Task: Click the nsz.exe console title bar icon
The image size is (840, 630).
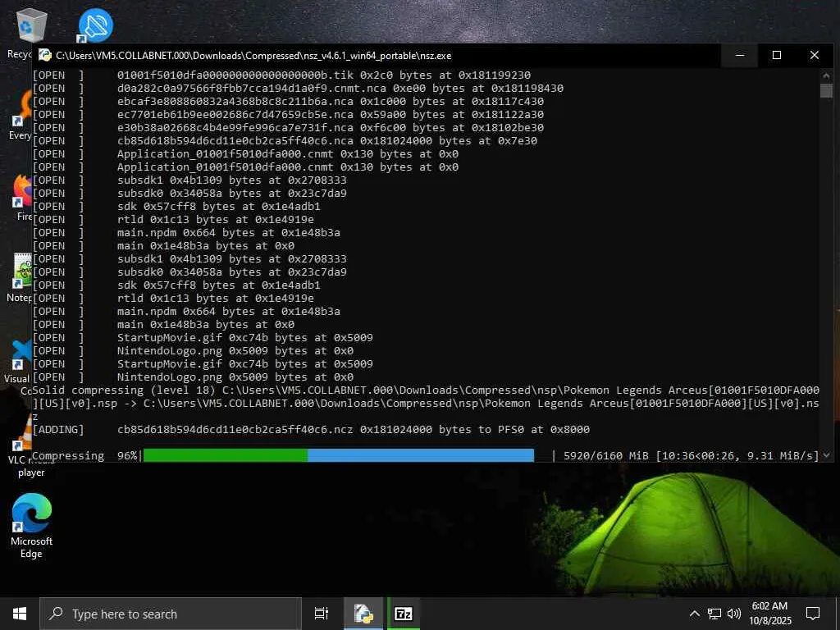Action: tap(46, 55)
